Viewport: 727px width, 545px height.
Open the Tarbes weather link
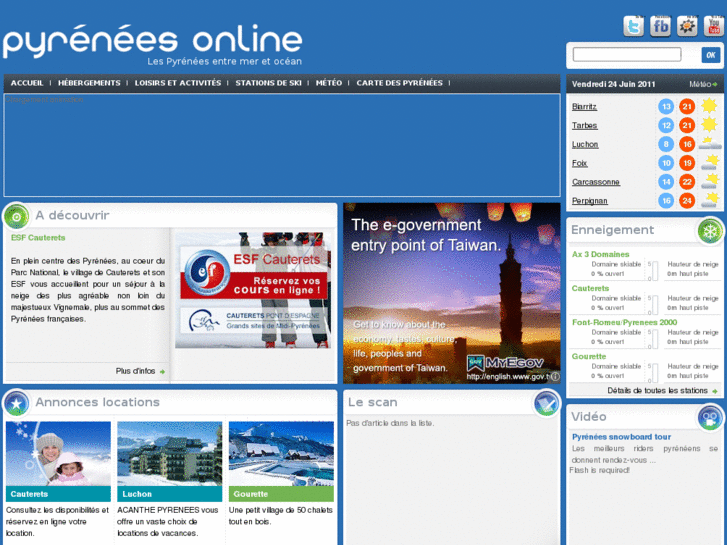[584, 126]
